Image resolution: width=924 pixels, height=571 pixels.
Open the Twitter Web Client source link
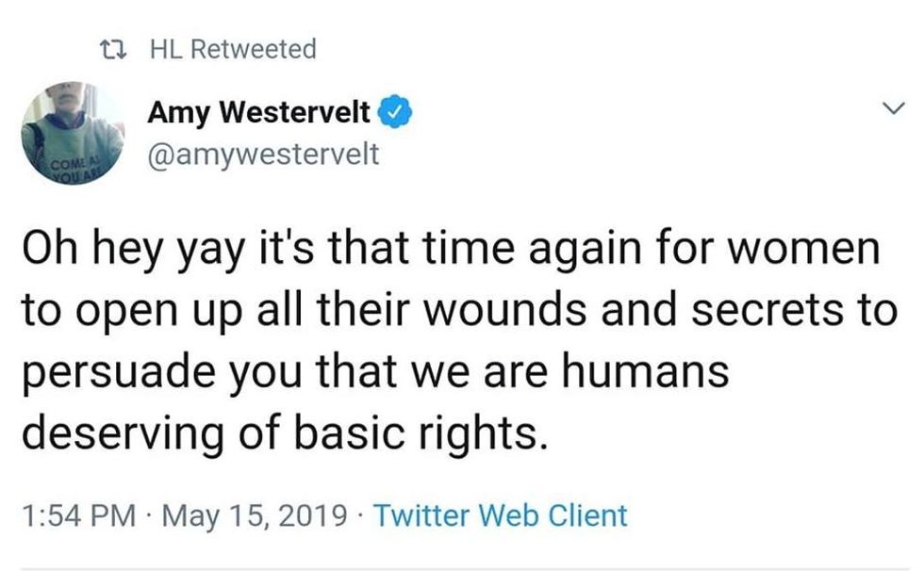point(500,515)
